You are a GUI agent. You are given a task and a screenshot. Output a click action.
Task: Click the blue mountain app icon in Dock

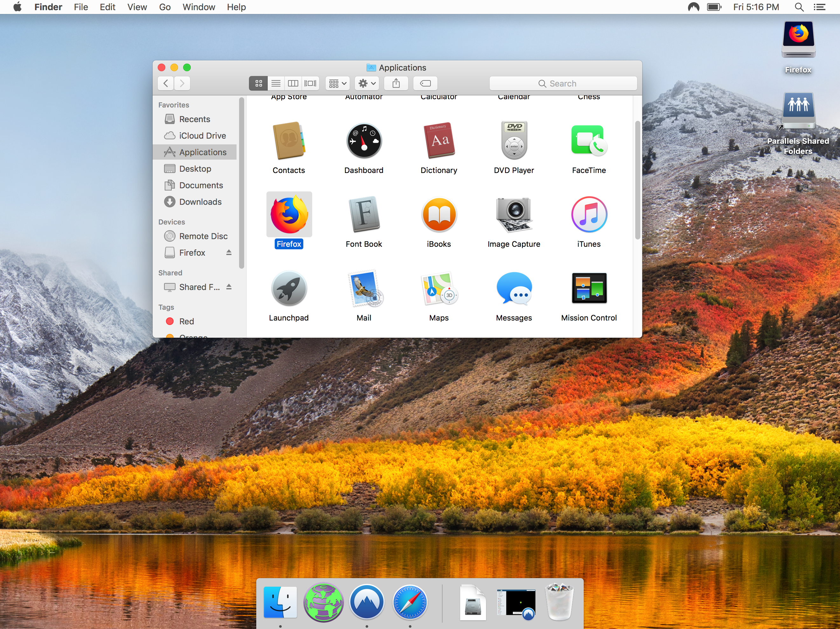(x=367, y=602)
